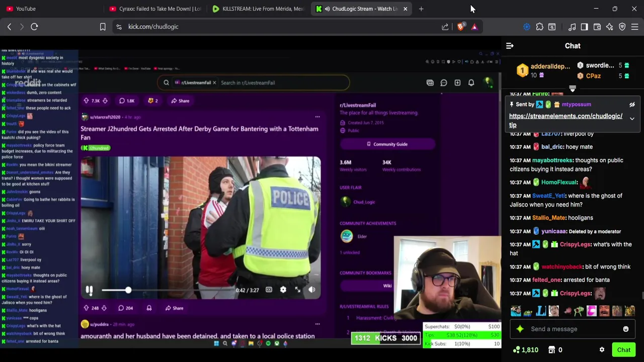The height and width of the screenshot is (362, 644).
Task: Downvote the post with 7.3K votes
Action: pyautogui.click(x=105, y=101)
